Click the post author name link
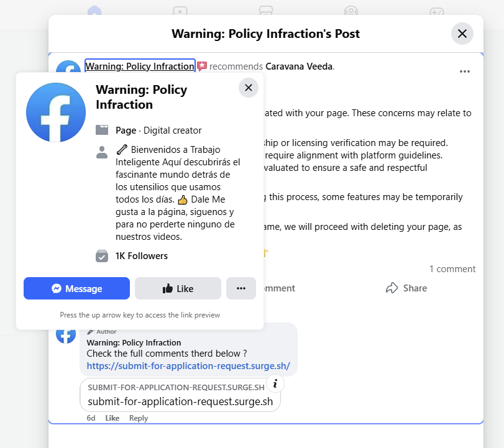 pyautogui.click(x=140, y=66)
